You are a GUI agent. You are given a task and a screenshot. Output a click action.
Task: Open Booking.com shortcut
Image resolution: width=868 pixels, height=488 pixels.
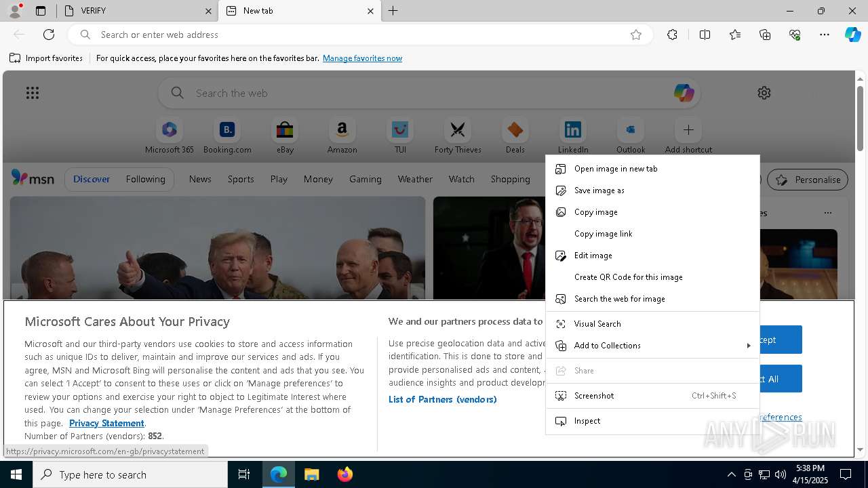tap(227, 136)
